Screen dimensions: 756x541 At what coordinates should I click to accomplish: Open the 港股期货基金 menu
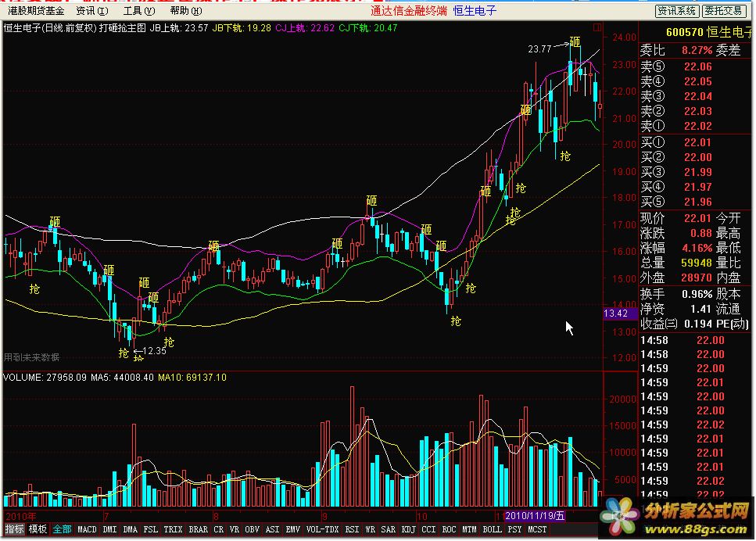click(36, 11)
